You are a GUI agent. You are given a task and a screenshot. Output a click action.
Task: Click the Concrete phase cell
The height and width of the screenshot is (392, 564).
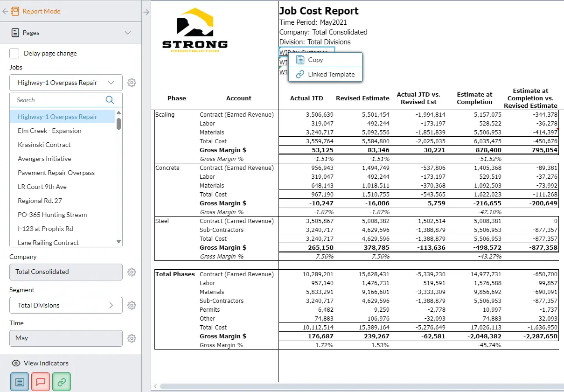pos(167,168)
